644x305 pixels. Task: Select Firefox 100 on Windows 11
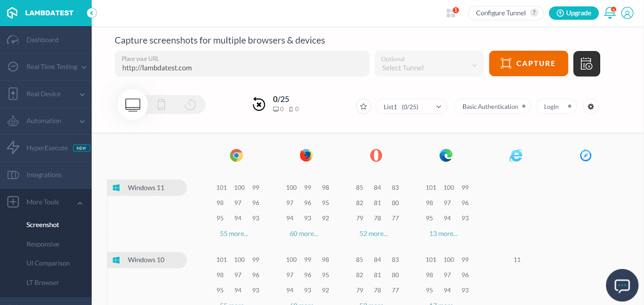tap(291, 187)
